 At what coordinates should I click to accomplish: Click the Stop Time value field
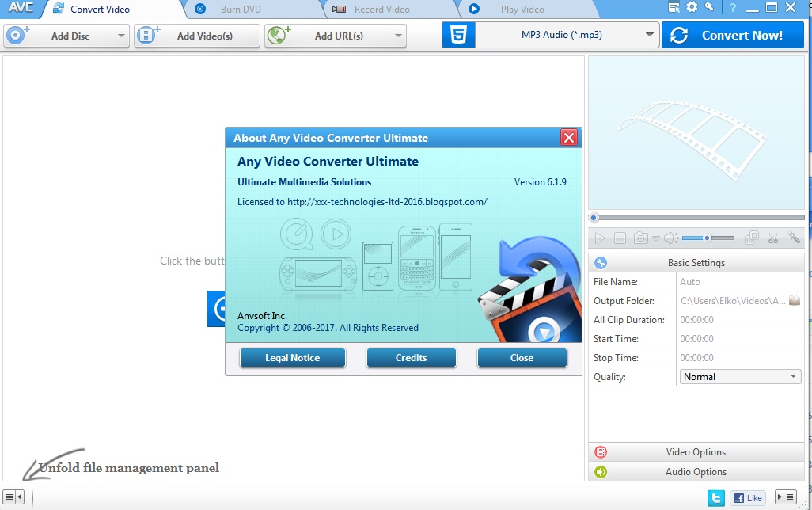pos(740,358)
